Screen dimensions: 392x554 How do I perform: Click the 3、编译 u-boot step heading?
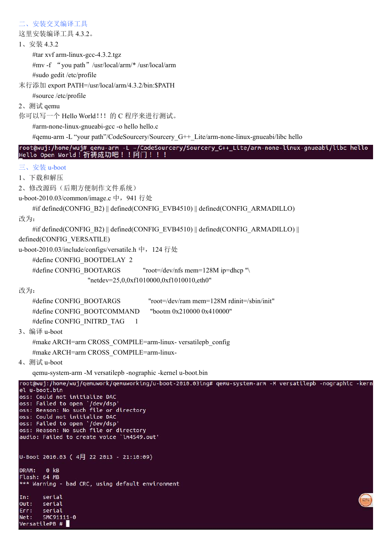(x=41, y=332)
